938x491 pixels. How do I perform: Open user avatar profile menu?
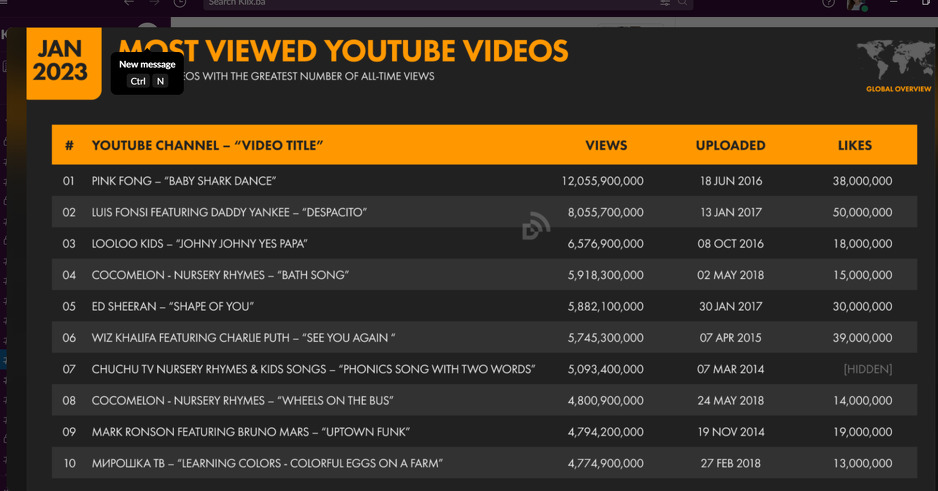click(857, 4)
